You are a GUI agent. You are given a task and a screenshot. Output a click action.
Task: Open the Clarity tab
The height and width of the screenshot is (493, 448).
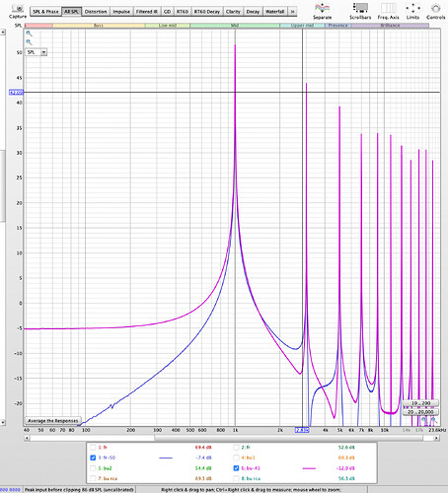pyautogui.click(x=233, y=12)
